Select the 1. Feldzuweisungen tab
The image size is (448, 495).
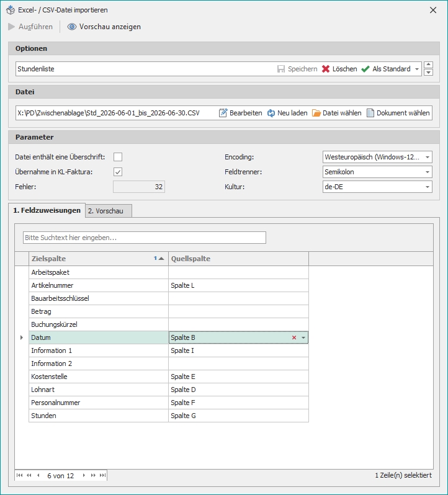tap(47, 210)
